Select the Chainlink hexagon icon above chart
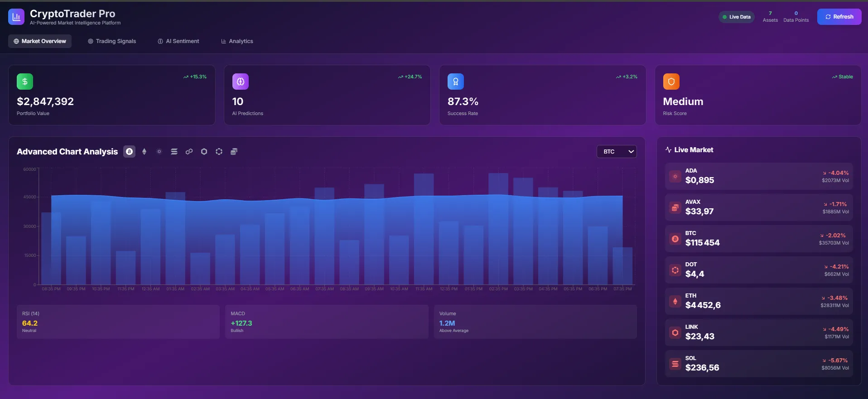Viewport: 868px width, 399px height. click(x=204, y=152)
